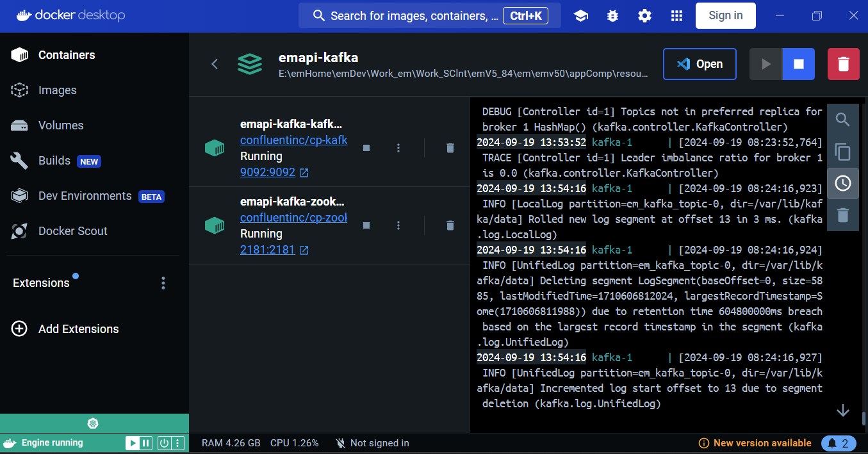Image resolution: width=868 pixels, height=454 pixels.
Task: Click New version available notice
Action: tap(755, 443)
